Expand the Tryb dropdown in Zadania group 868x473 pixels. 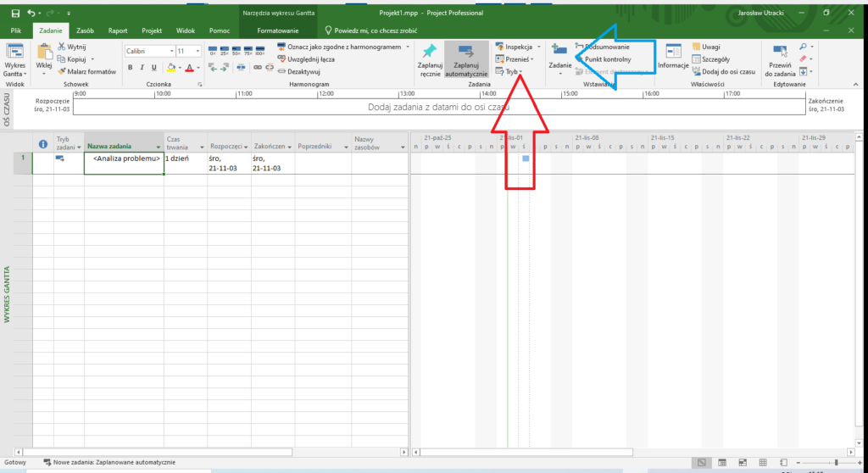[x=520, y=73]
